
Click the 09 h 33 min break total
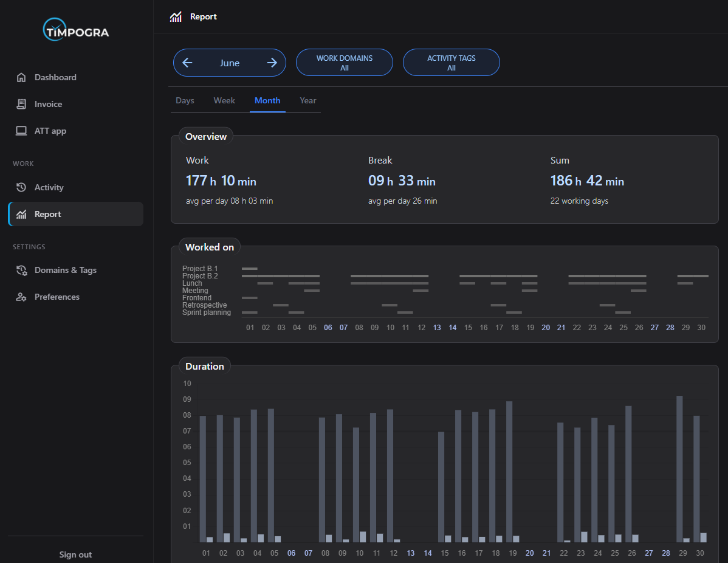[402, 181]
